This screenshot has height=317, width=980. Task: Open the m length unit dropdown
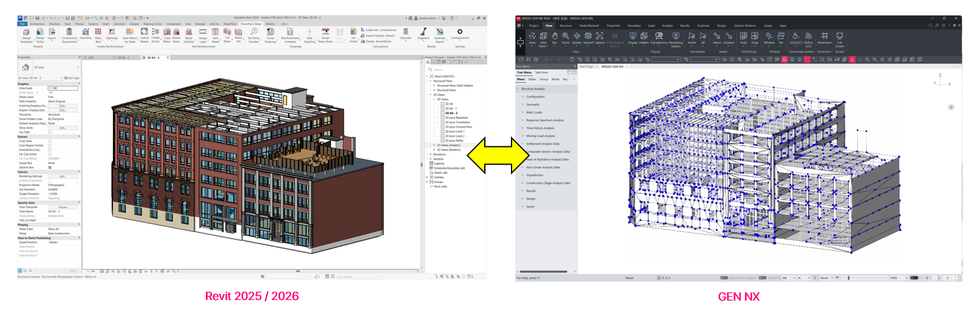pyautogui.click(x=803, y=278)
